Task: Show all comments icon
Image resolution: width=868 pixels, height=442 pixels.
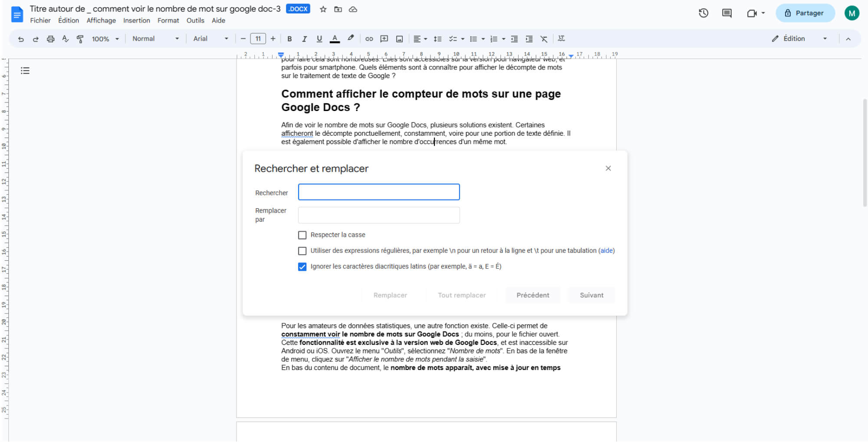Action: (727, 13)
